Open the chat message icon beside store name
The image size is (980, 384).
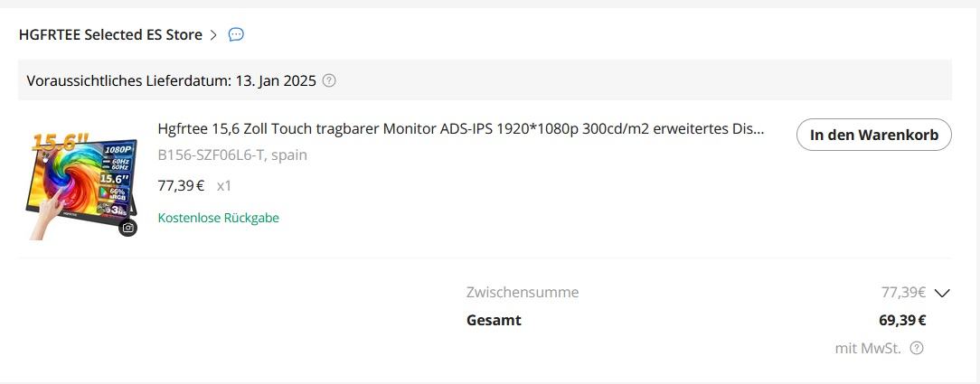236,35
